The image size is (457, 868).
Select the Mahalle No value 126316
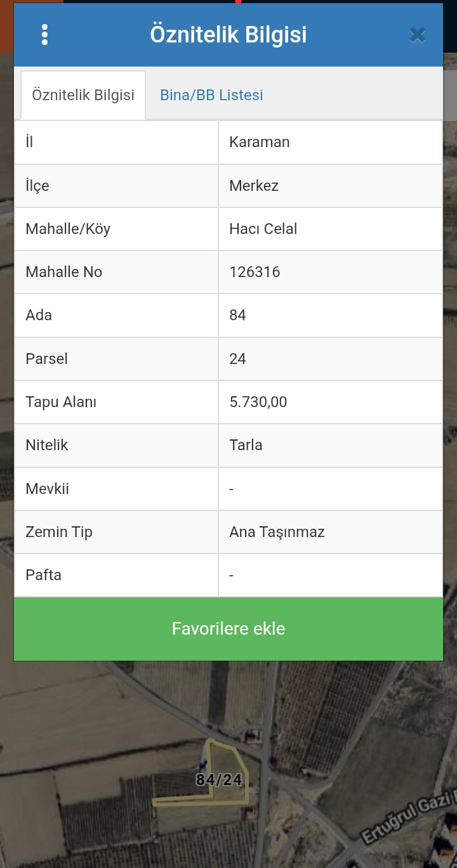(255, 272)
